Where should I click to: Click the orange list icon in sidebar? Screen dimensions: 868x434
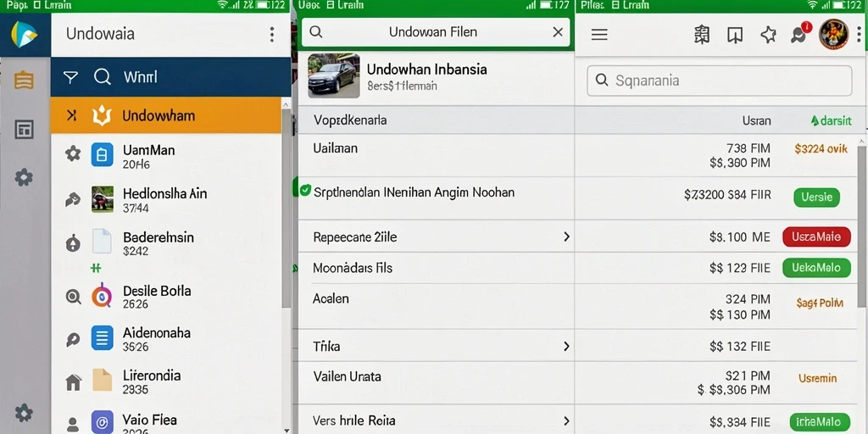(x=24, y=81)
